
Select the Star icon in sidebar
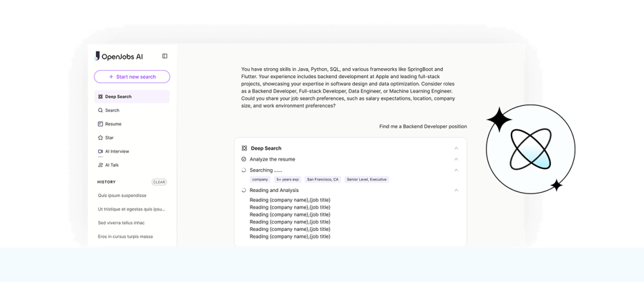tap(100, 138)
